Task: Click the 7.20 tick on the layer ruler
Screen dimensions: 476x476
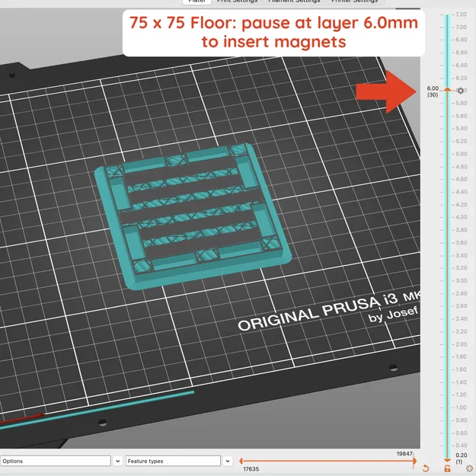Action: [x=461, y=14]
